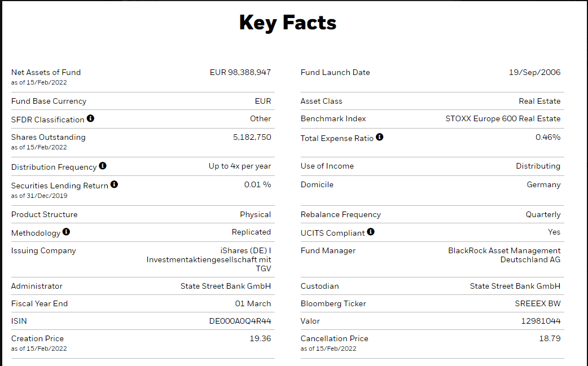Select the Fiscal Year End label
The width and height of the screenshot is (588, 366).
(40, 303)
